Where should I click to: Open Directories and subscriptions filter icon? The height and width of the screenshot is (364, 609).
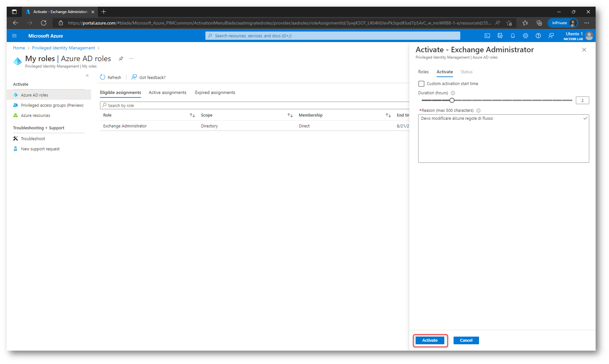coord(500,36)
